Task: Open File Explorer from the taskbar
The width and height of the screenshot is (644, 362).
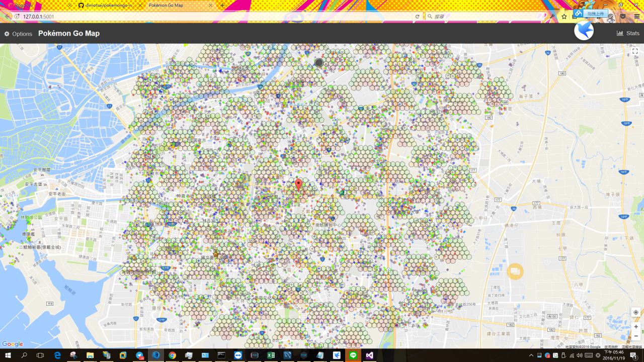Action: click(x=90, y=355)
